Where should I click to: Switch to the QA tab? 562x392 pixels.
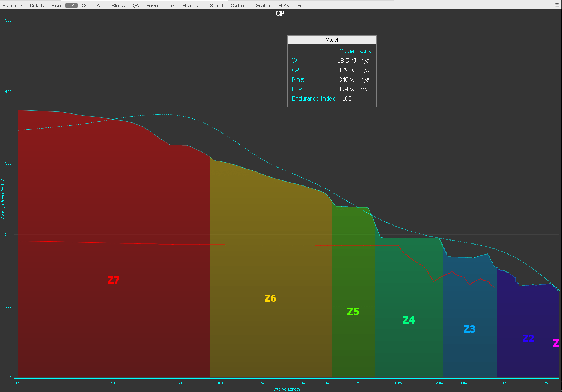click(135, 5)
